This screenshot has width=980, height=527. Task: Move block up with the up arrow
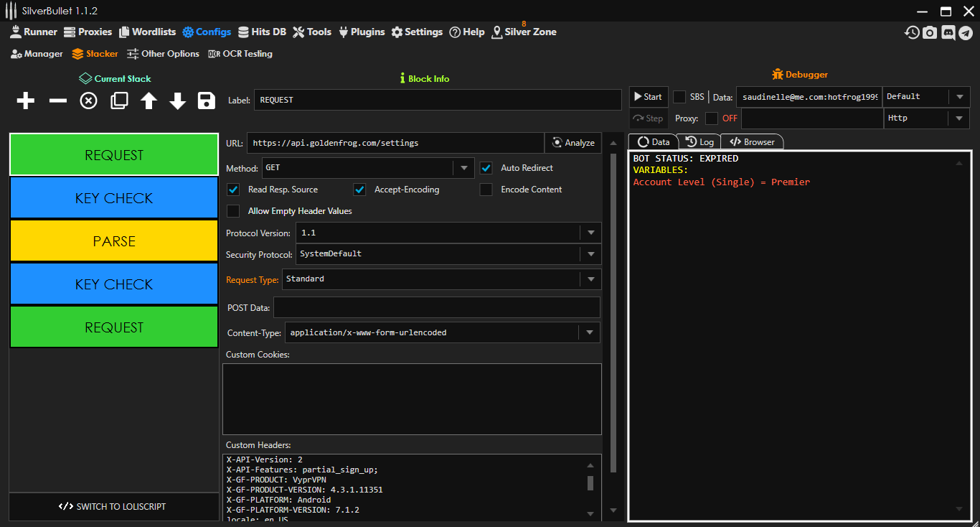[149, 101]
